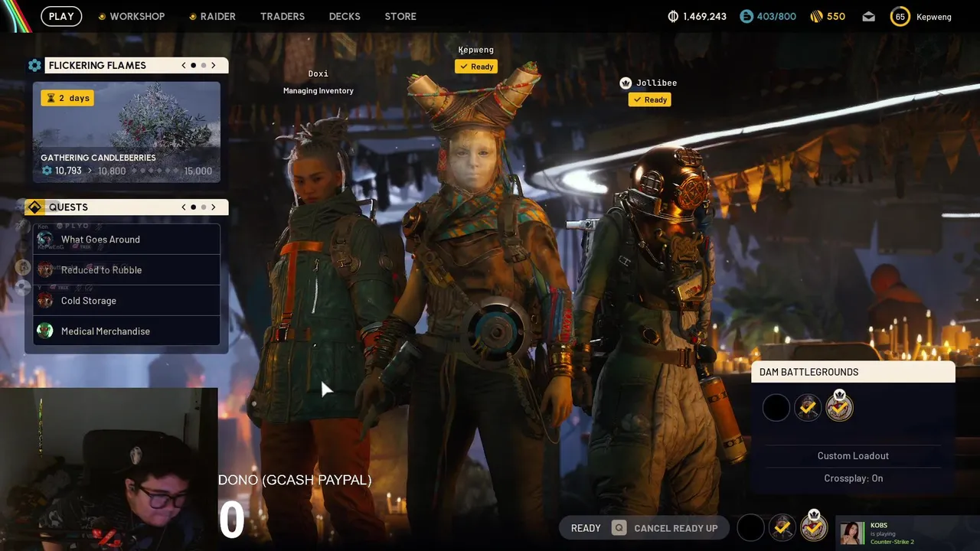Screen dimensions: 980x551
Task: Click the crowned checkmark circle in bottom bar
Action: pyautogui.click(x=814, y=527)
